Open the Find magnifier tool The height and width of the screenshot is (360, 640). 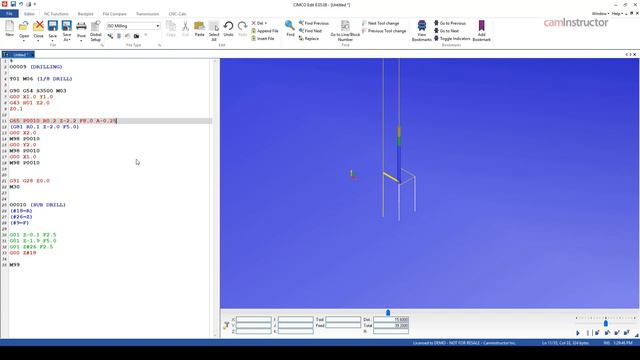pyautogui.click(x=290, y=29)
